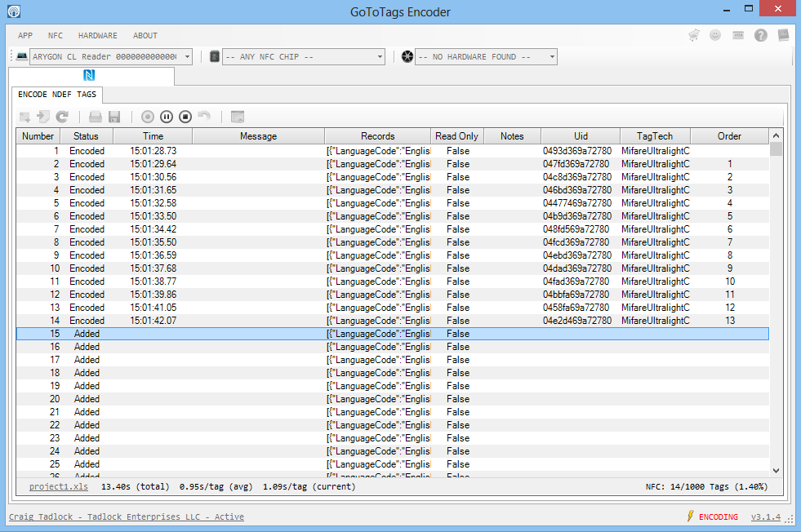The width and height of the screenshot is (801, 532).
Task: Sort by the Number column header
Action: [38, 136]
